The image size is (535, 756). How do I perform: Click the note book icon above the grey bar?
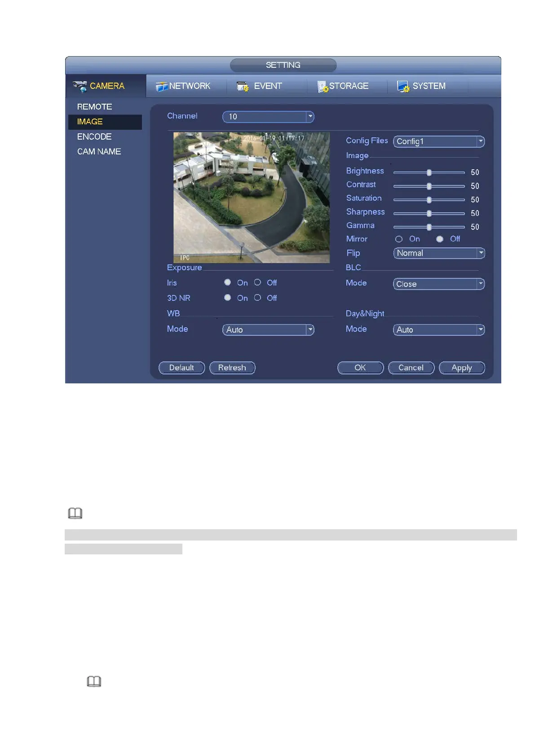coord(75,513)
